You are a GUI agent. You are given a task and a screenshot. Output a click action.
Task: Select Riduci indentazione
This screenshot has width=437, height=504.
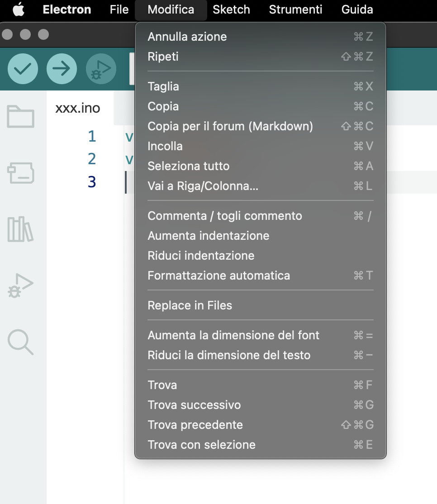click(261, 256)
